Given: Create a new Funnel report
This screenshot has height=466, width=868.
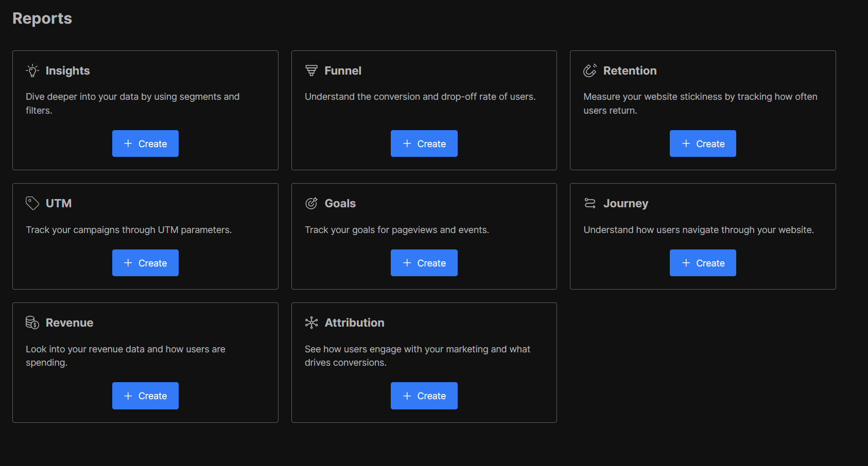Looking at the screenshot, I should tap(424, 144).
